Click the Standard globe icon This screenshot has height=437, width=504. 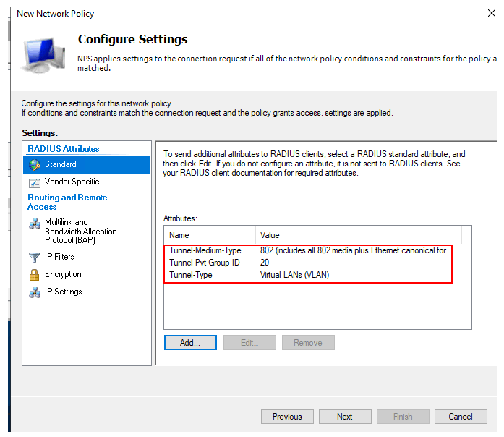click(34, 165)
